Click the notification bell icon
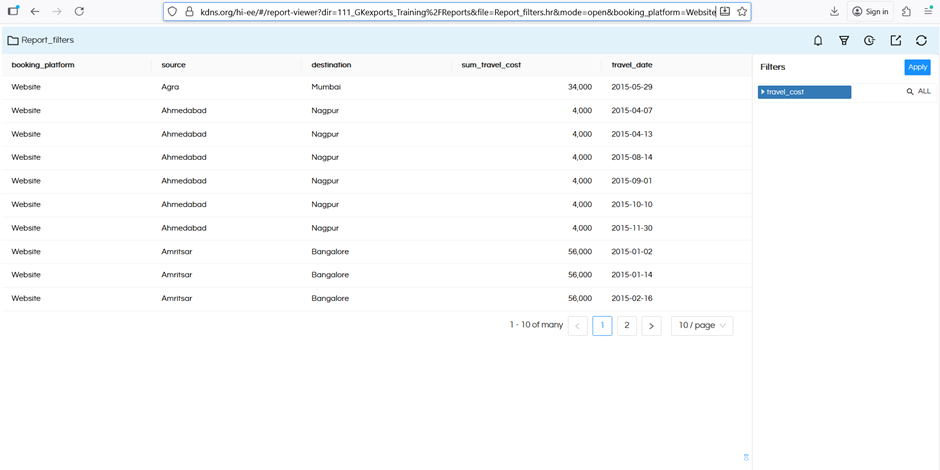 [x=818, y=41]
